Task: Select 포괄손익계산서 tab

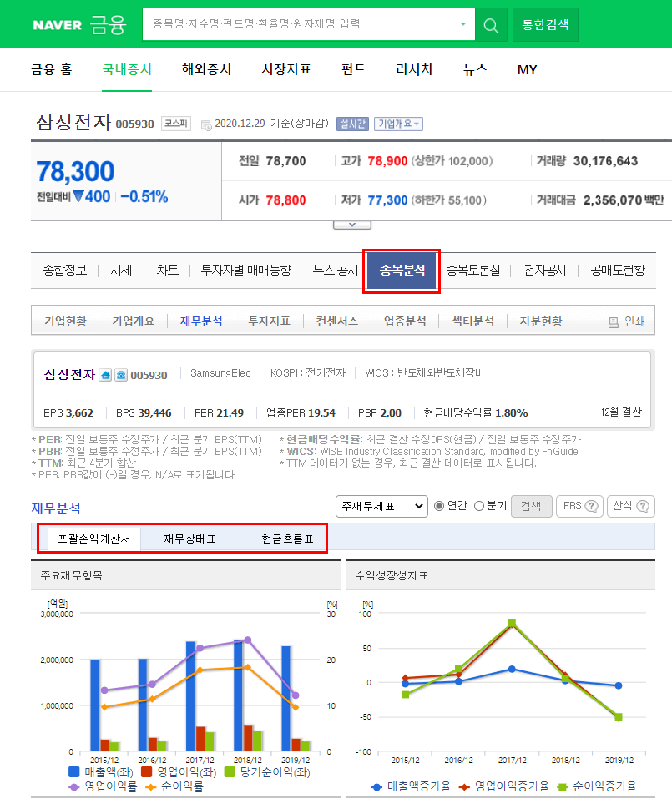Action: (x=93, y=539)
